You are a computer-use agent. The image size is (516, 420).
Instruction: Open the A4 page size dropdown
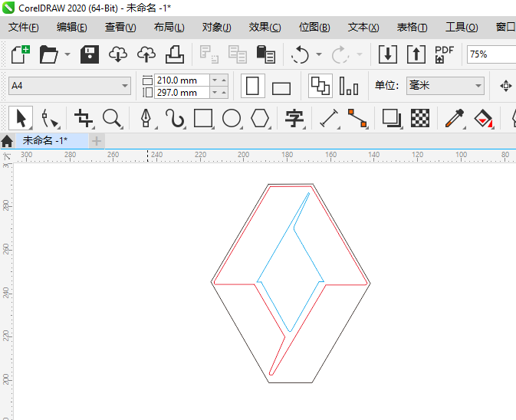125,86
